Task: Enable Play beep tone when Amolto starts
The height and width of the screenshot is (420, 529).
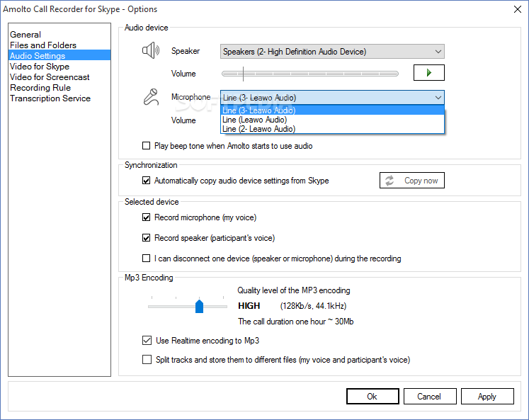Action: tap(146, 146)
